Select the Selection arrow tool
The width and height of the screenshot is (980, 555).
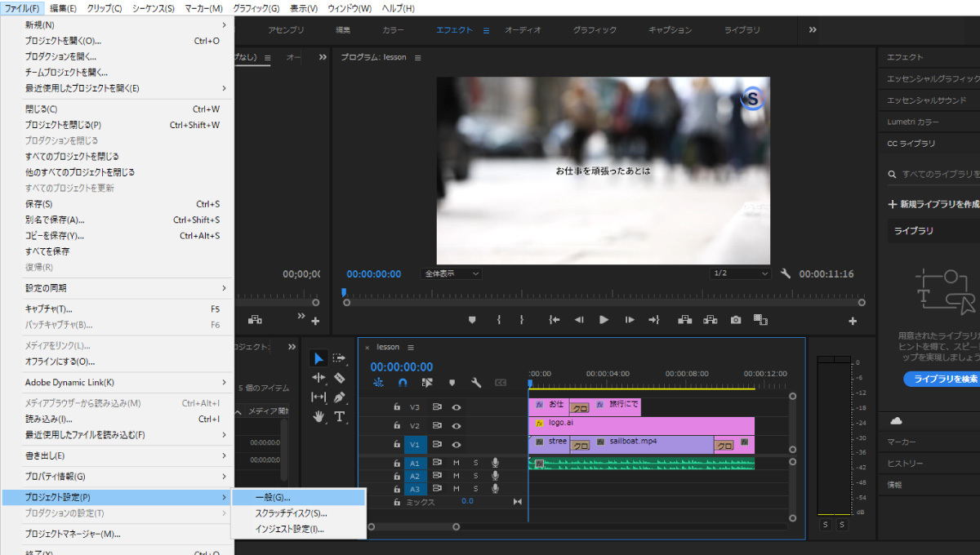pyautogui.click(x=318, y=358)
